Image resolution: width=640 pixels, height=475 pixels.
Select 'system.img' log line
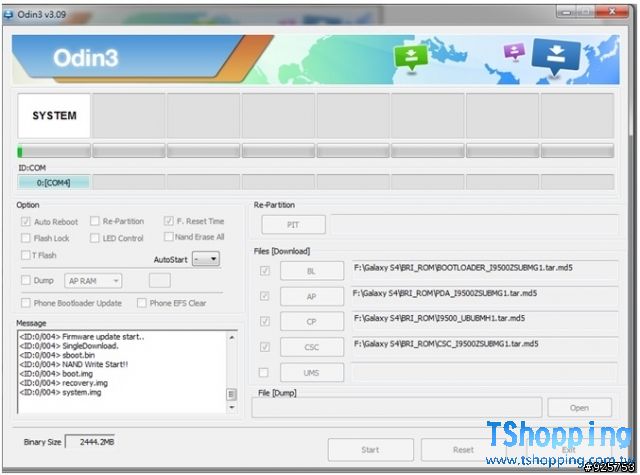coord(60,393)
